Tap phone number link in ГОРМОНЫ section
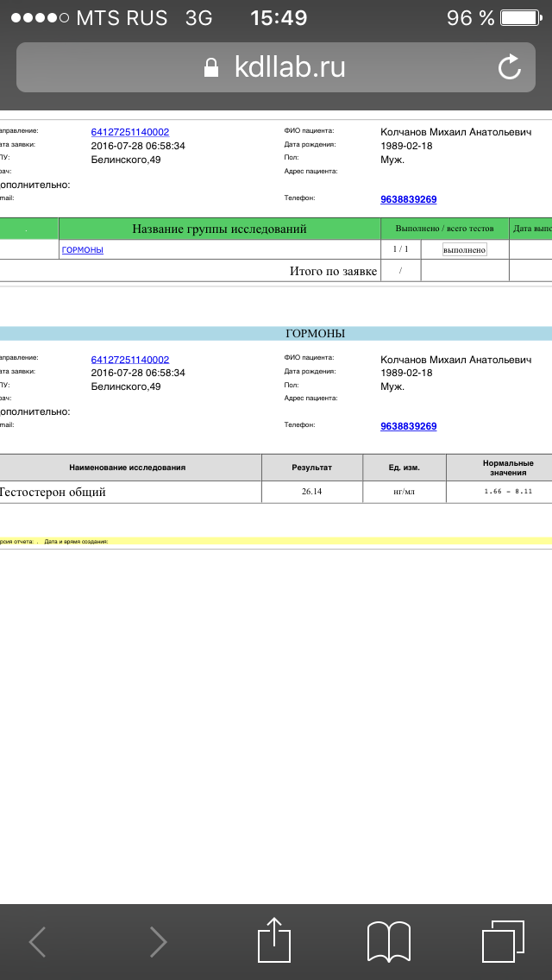Viewport: 552px width, 980px height. 408,426
